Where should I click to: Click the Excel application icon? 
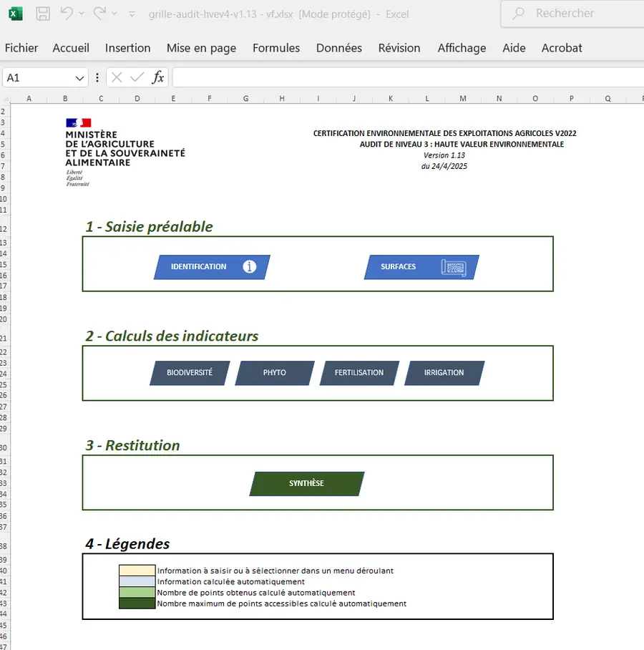[x=15, y=14]
